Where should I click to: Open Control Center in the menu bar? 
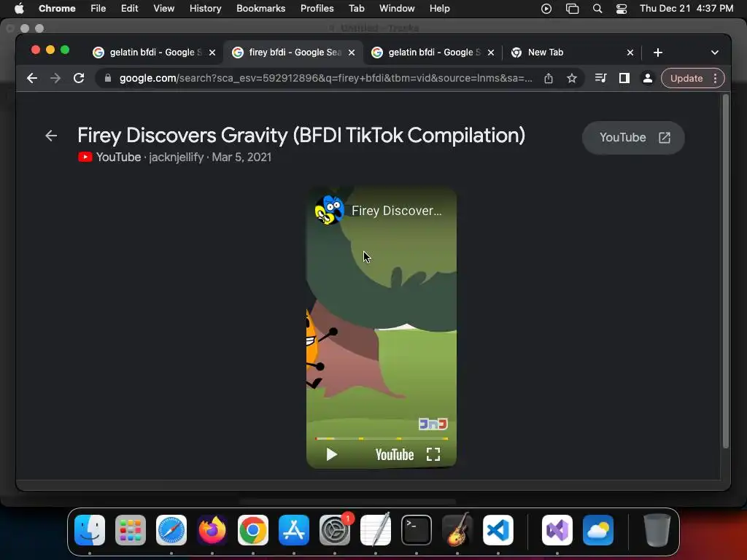622,9
